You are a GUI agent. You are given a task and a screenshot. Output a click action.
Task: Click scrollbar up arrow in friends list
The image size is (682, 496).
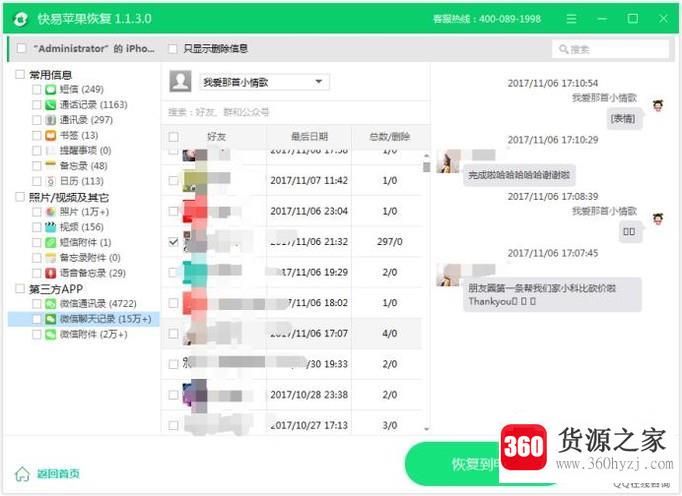[x=427, y=156]
